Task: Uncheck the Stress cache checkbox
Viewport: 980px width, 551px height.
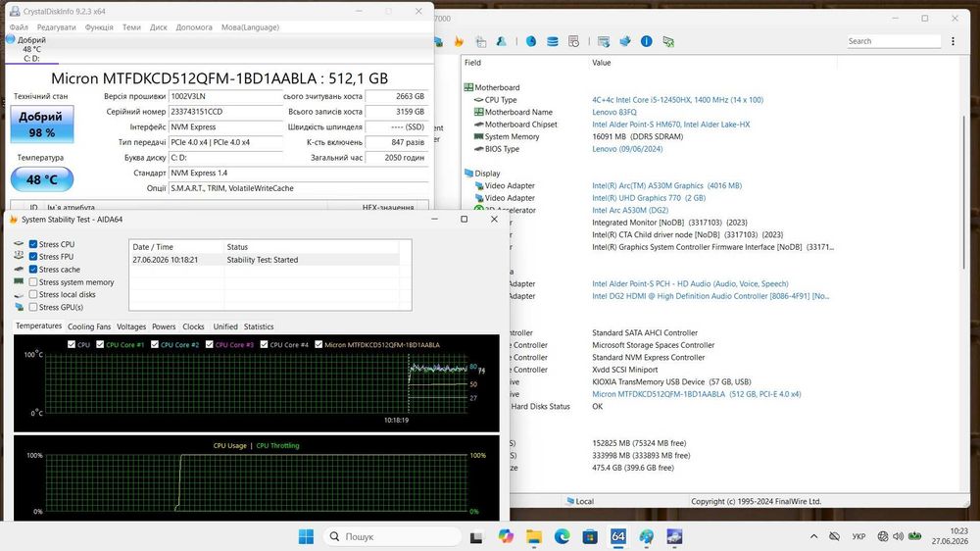Action: click(33, 269)
